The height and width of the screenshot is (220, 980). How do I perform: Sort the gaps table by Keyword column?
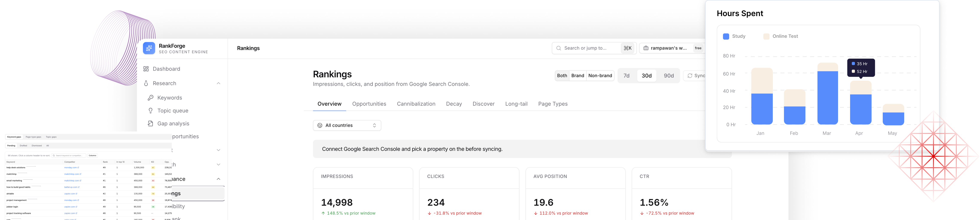[11, 162]
